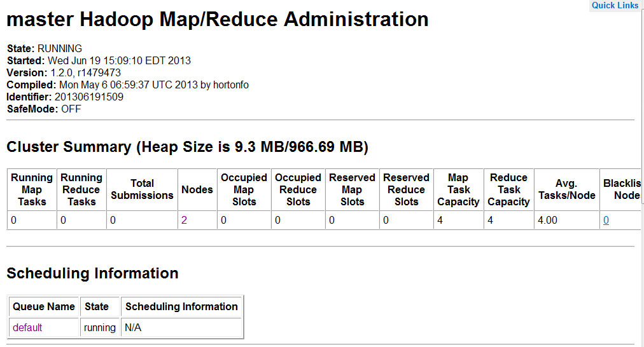644x347 pixels.
Task: Select the Running Map Tasks column header
Action: coord(32,189)
